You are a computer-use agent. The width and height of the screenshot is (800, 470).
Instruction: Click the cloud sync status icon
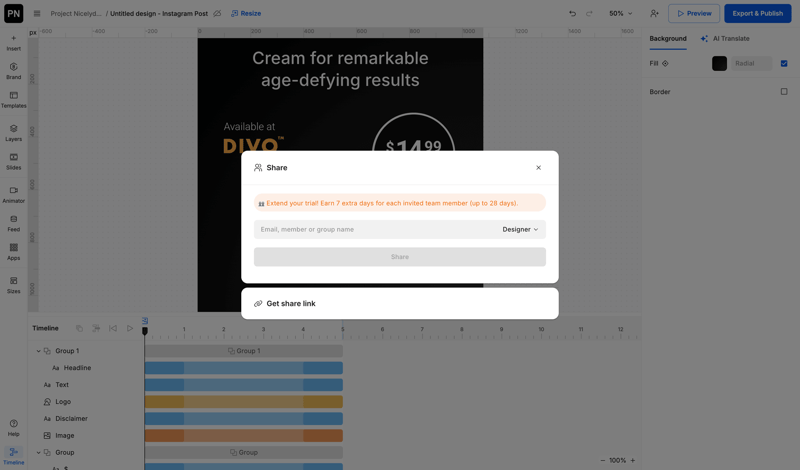(217, 13)
